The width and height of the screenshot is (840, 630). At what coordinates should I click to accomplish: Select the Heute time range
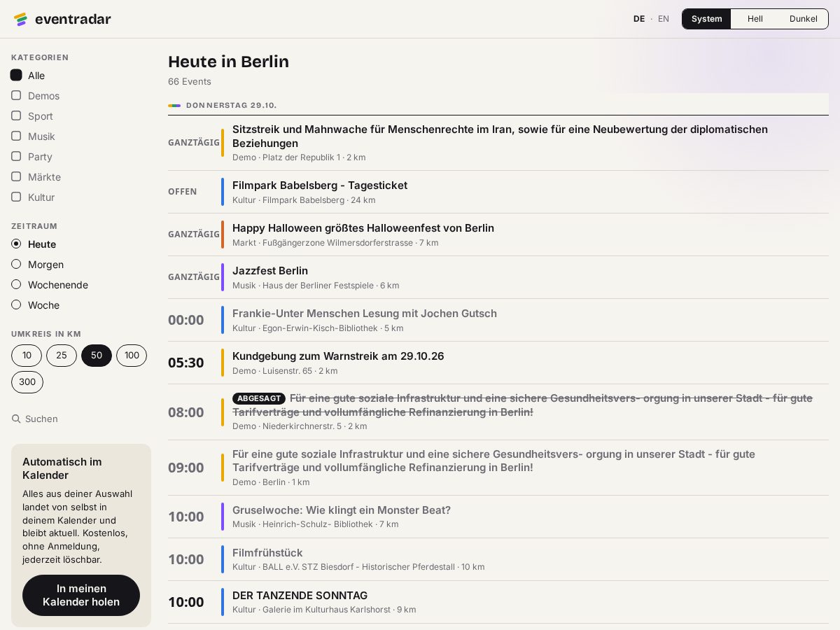coord(16,244)
